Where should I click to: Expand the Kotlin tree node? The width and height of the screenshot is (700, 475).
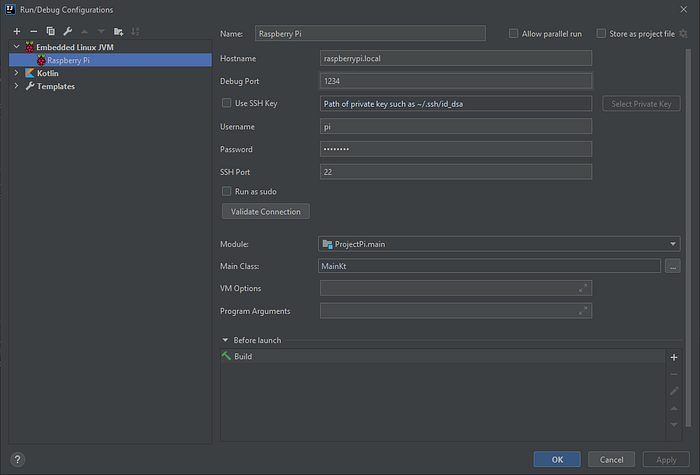click(x=17, y=73)
